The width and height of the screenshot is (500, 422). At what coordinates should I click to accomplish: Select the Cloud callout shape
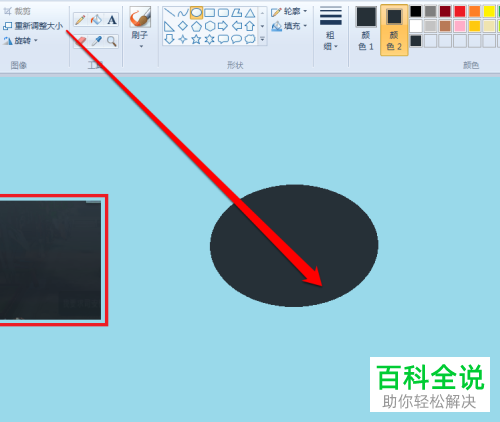pos(250,39)
